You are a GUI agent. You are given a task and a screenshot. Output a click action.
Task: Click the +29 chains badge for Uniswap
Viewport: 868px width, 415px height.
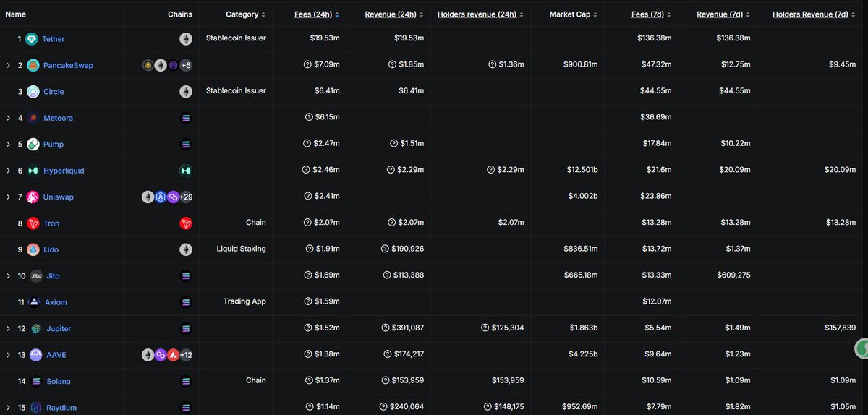coord(185,197)
